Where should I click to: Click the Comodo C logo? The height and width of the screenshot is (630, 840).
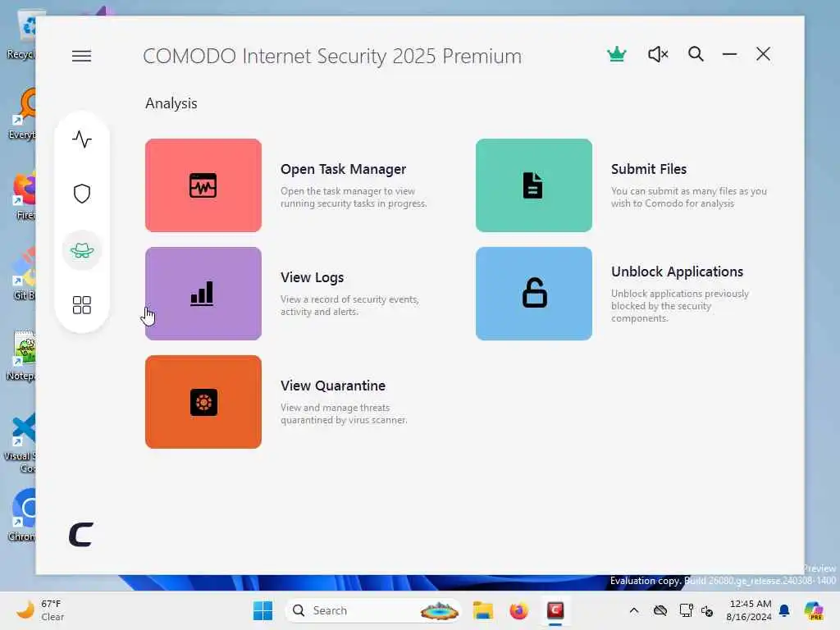tap(81, 535)
